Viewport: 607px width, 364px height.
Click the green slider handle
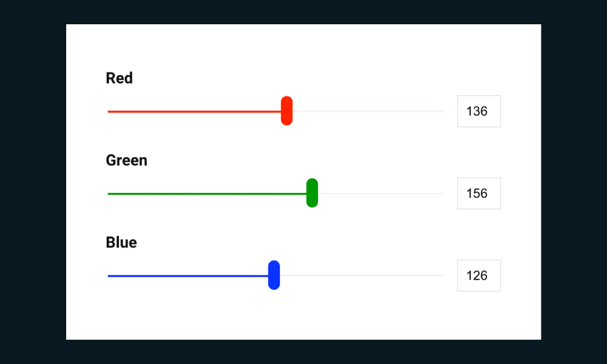click(312, 193)
